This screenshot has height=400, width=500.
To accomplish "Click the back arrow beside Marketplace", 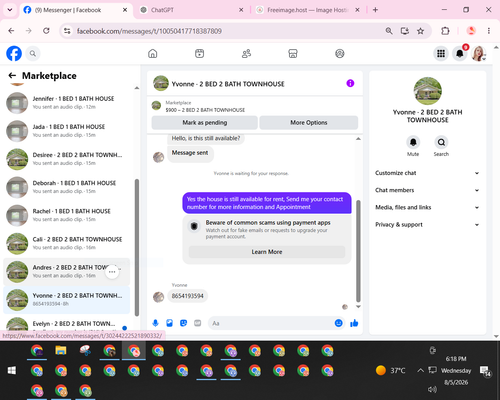I will (x=12, y=76).
